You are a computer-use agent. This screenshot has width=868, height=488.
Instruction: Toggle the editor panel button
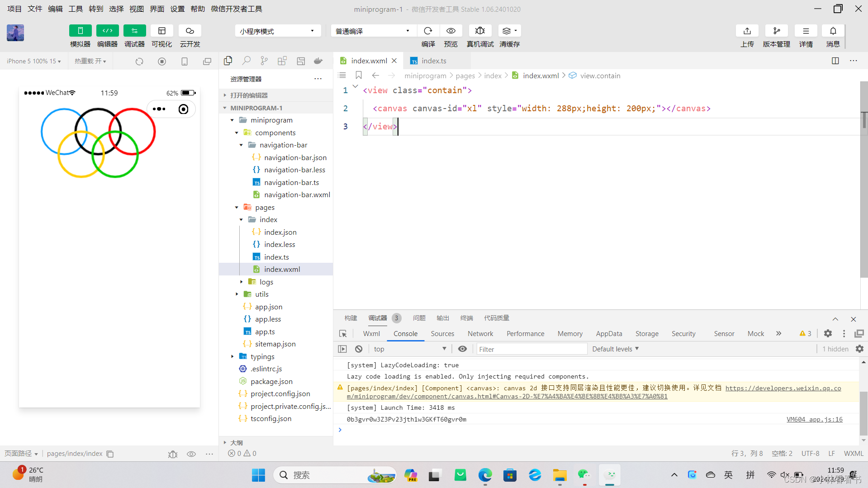(107, 31)
